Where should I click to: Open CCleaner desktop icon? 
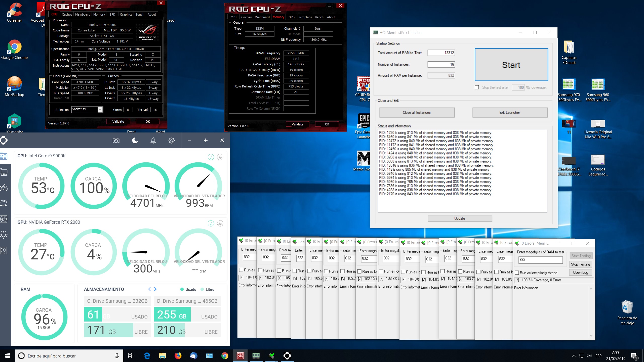tap(14, 13)
